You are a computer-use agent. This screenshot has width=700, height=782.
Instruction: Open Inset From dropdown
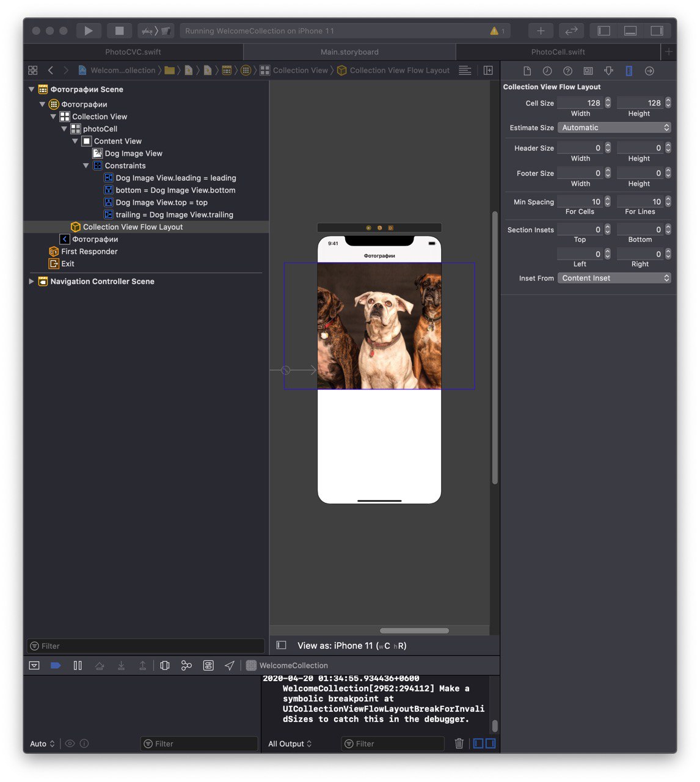[614, 278]
